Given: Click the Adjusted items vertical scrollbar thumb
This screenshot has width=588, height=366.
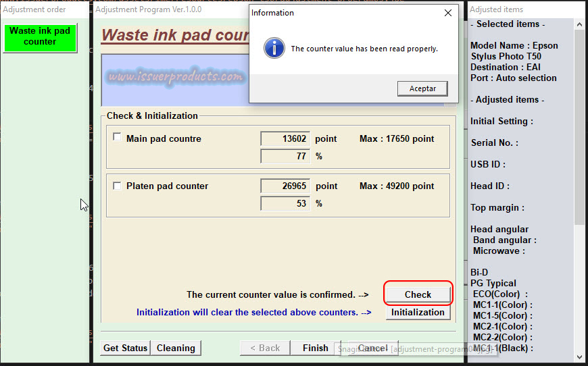Looking at the screenshot, I should point(579,128).
